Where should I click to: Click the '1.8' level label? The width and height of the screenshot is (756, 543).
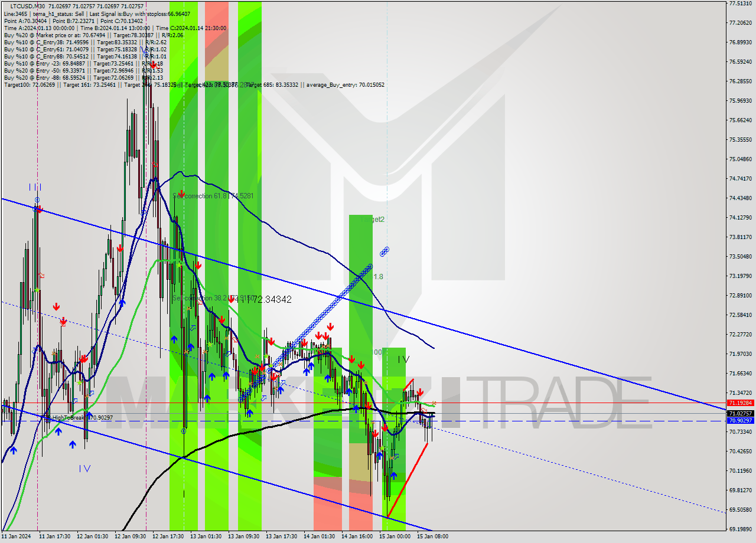(379, 276)
